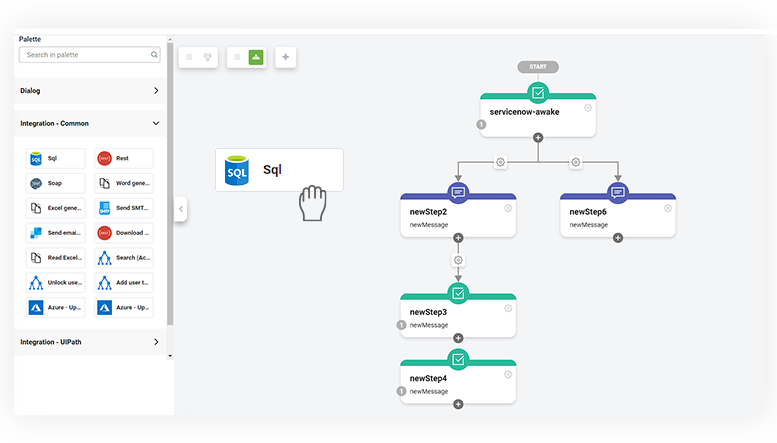Select the newStep3 node title
The height and width of the screenshot is (443, 777).
click(x=428, y=312)
